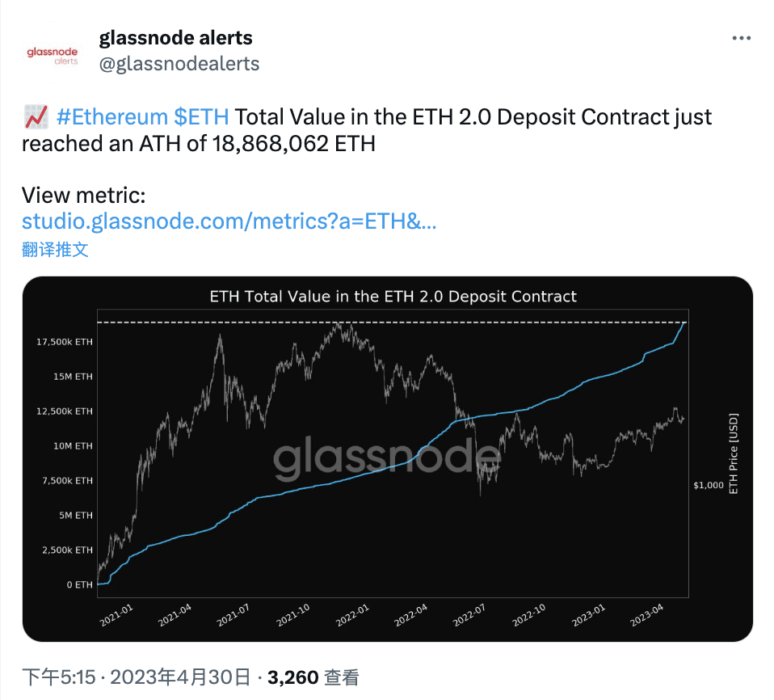Translate the tweet via 翻译推文
The width and height of the screenshot is (774, 700).
coord(53,250)
